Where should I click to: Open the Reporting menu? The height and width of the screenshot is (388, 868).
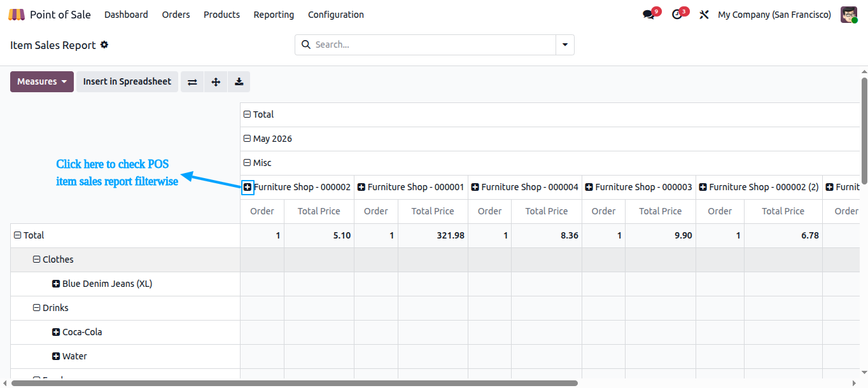click(274, 15)
